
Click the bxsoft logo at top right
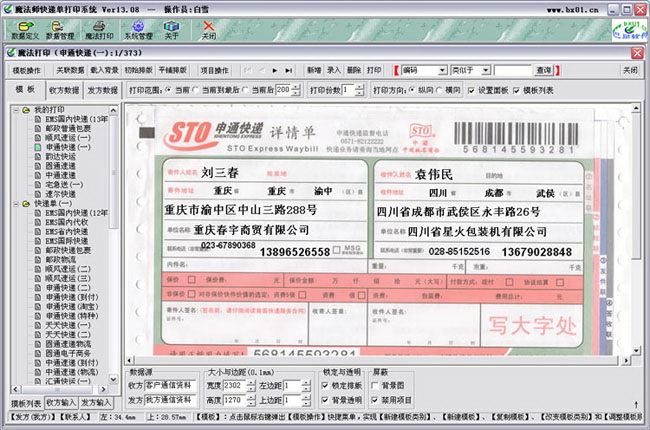pos(630,30)
